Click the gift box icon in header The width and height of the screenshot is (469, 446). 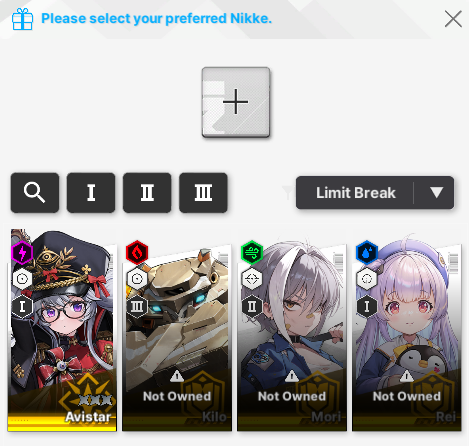(x=22, y=19)
